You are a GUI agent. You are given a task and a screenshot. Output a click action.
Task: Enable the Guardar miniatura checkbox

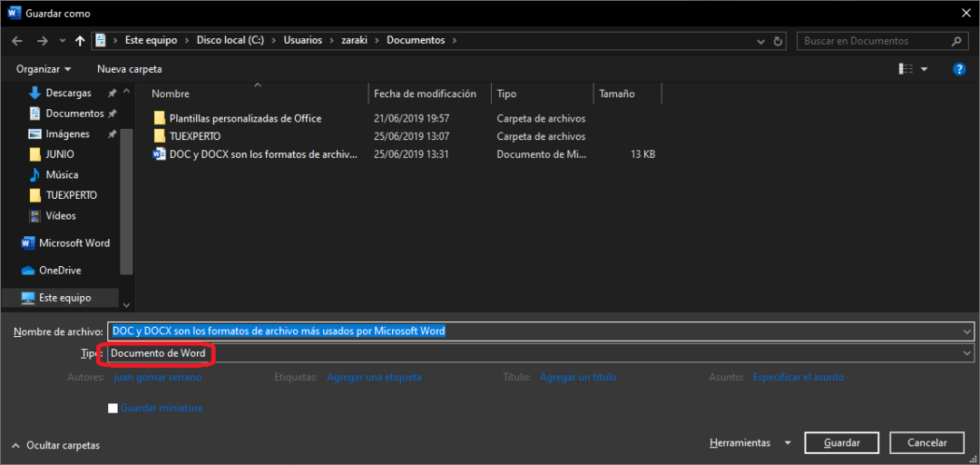coord(113,409)
